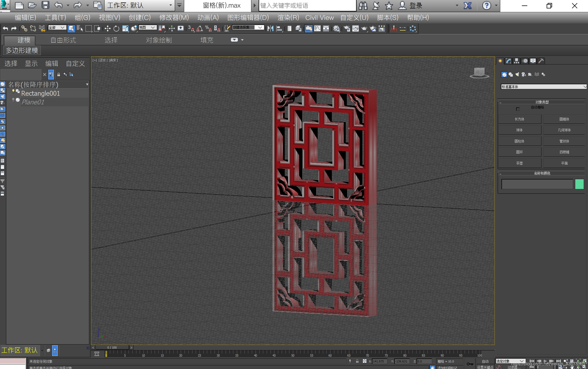Open the Curve Editor from the toolbar

coord(317,29)
